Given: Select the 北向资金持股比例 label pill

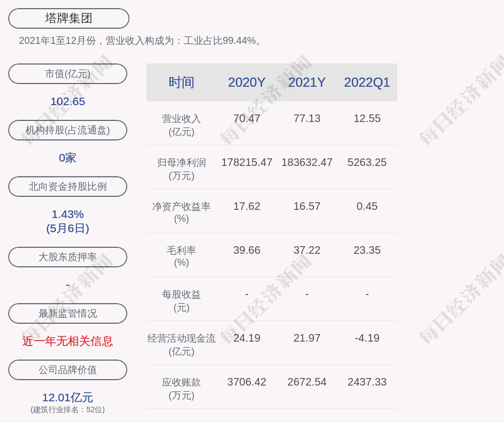Looking at the screenshot, I should click(x=68, y=186).
